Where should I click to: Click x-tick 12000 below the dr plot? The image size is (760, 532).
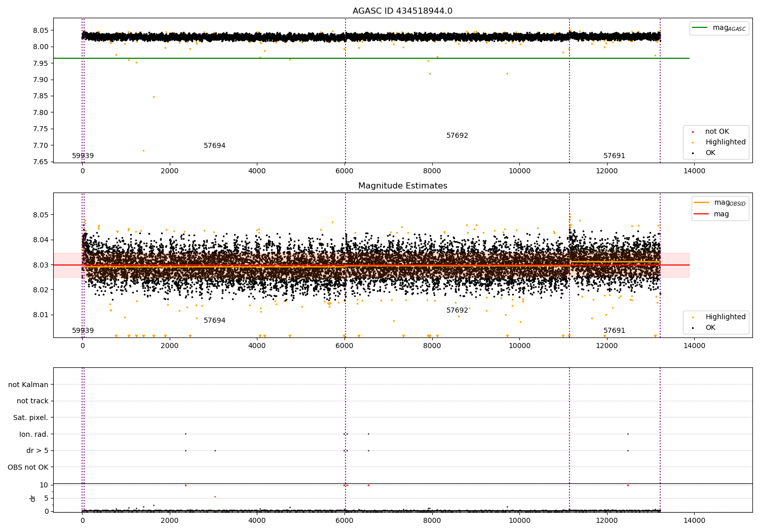click(x=607, y=520)
